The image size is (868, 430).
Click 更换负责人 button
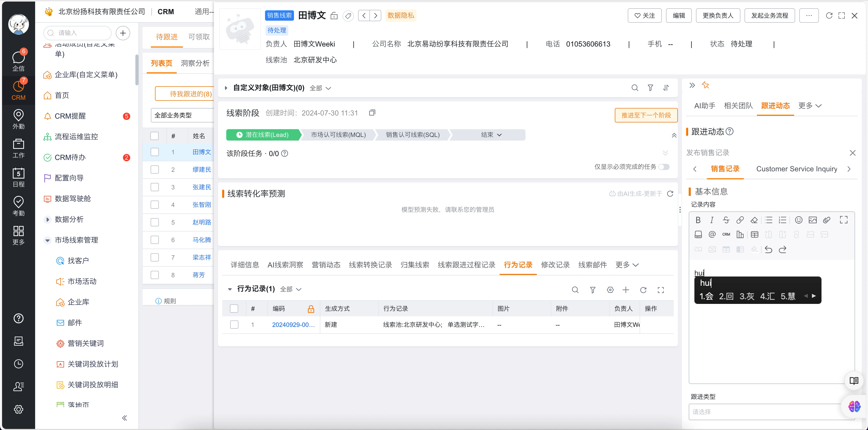point(718,16)
